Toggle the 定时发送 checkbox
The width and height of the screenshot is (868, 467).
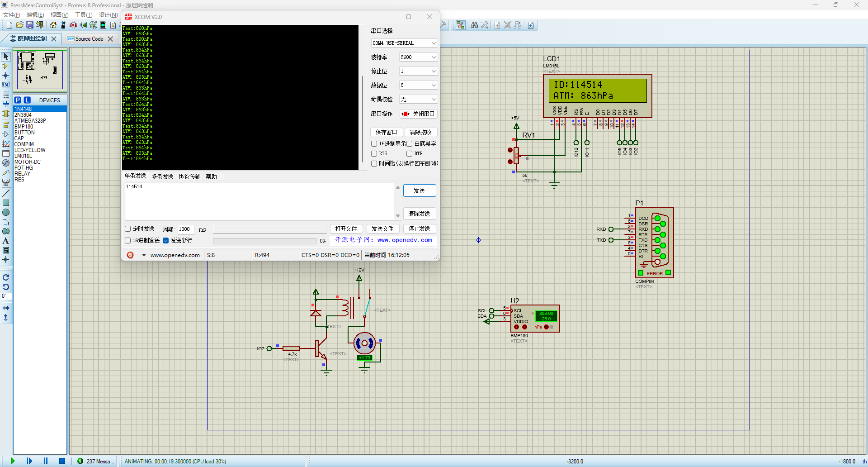point(128,229)
